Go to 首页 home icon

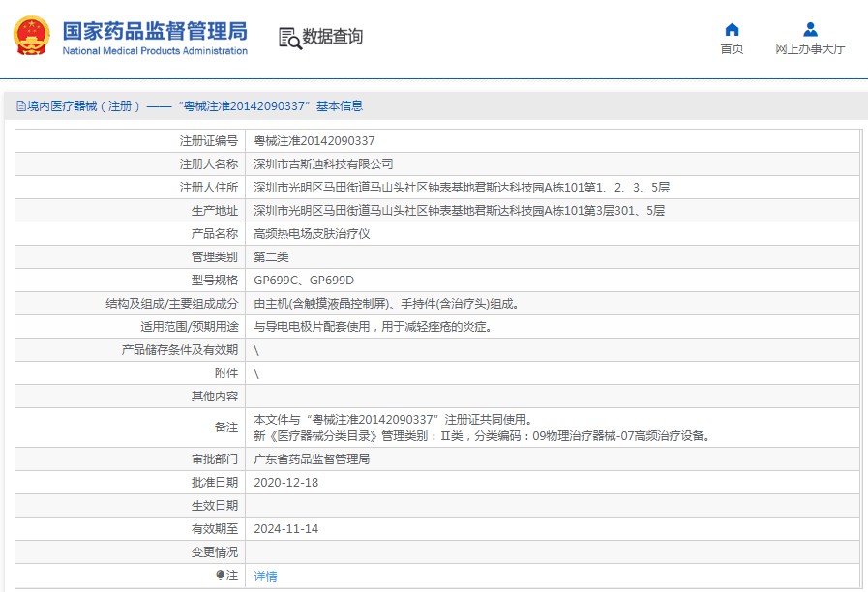pos(732,29)
